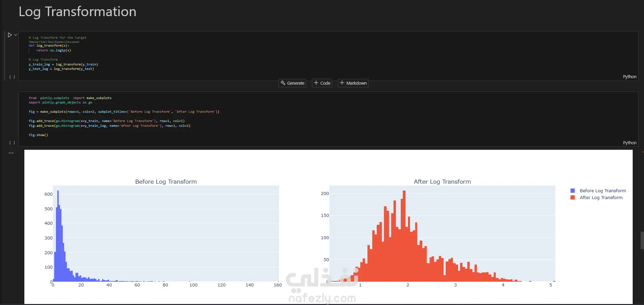Image resolution: width=644 pixels, height=305 pixels.
Task: Change language mode Python of first cell
Action: (x=630, y=77)
